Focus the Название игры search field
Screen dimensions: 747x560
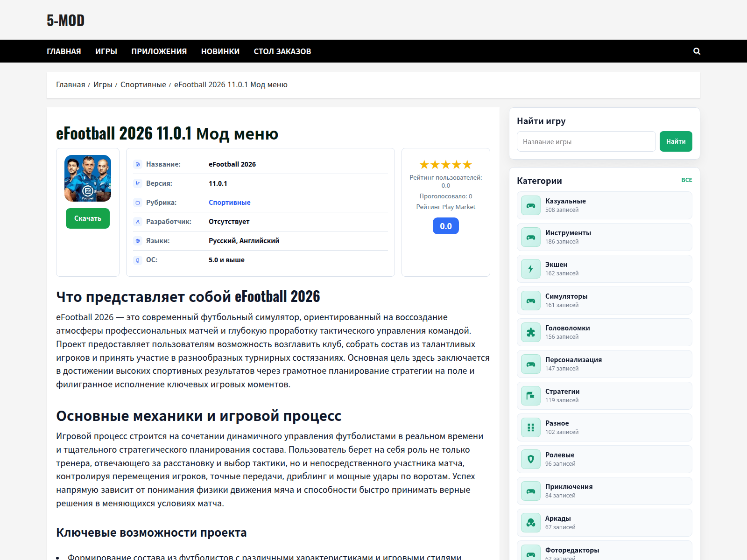[x=586, y=141]
